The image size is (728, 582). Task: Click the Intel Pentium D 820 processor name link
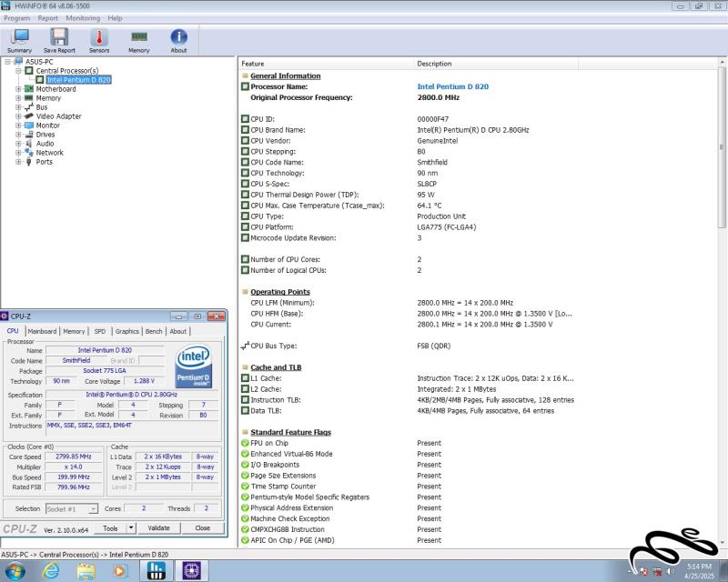click(x=452, y=86)
